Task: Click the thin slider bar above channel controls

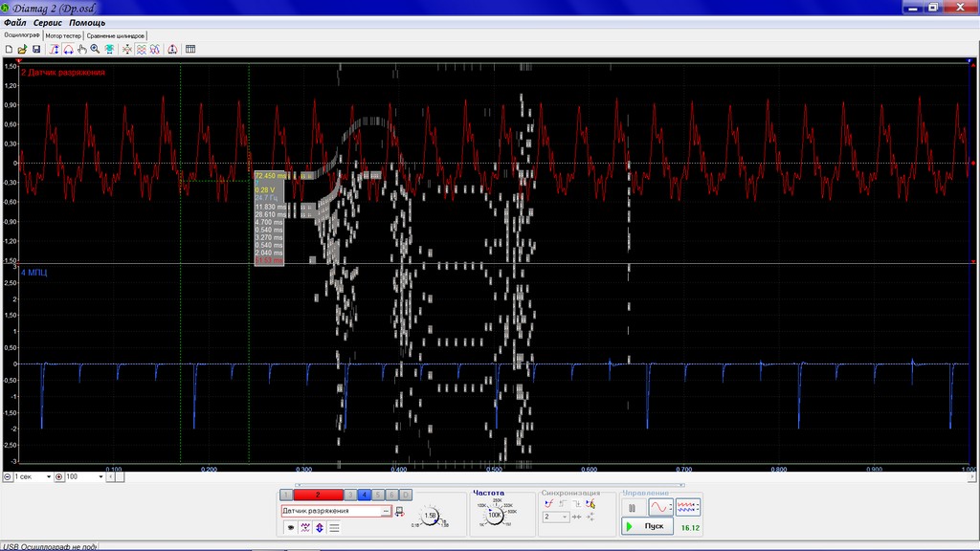Action: [x=489, y=485]
